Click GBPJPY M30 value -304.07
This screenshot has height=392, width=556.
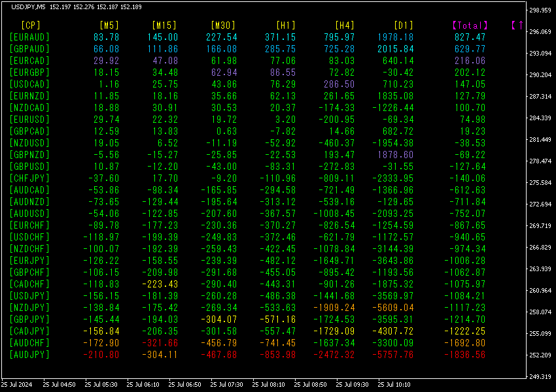(x=218, y=319)
